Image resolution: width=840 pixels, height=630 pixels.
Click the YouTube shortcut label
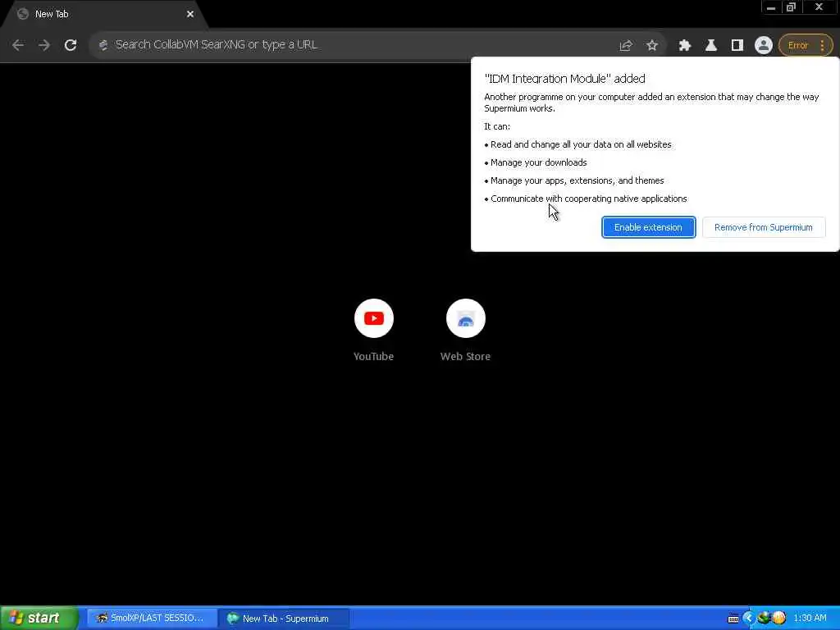(x=373, y=356)
